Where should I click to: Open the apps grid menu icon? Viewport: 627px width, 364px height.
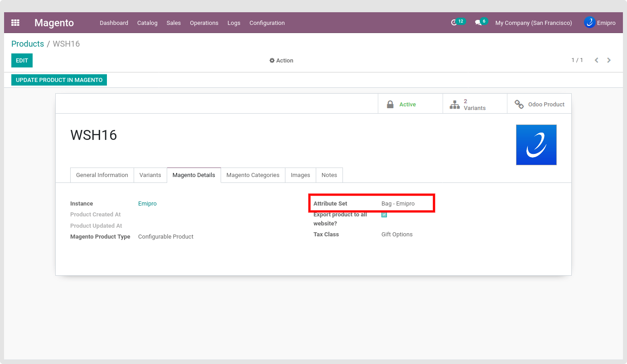click(15, 23)
